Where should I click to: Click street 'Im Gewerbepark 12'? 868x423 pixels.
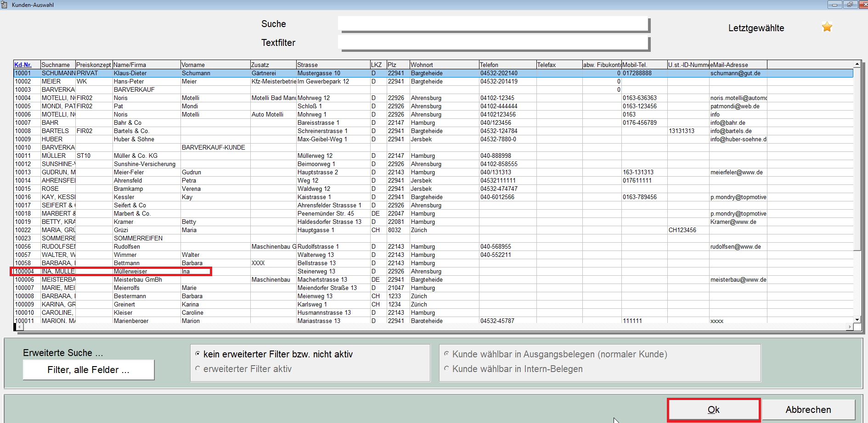point(323,81)
